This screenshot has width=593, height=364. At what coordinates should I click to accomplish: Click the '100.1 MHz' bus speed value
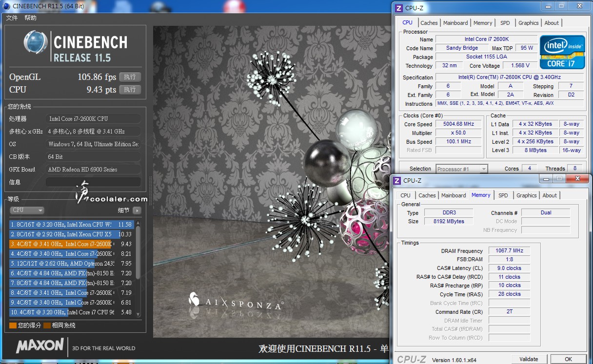pos(458,141)
